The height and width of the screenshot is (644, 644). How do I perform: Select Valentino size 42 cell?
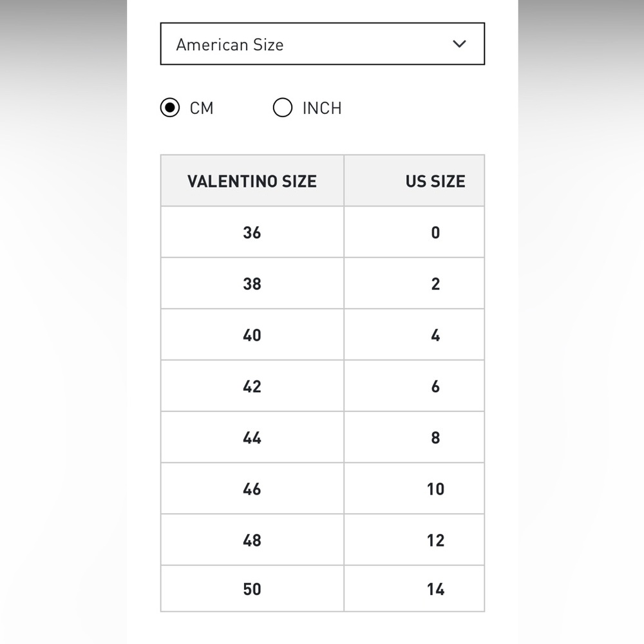point(252,386)
